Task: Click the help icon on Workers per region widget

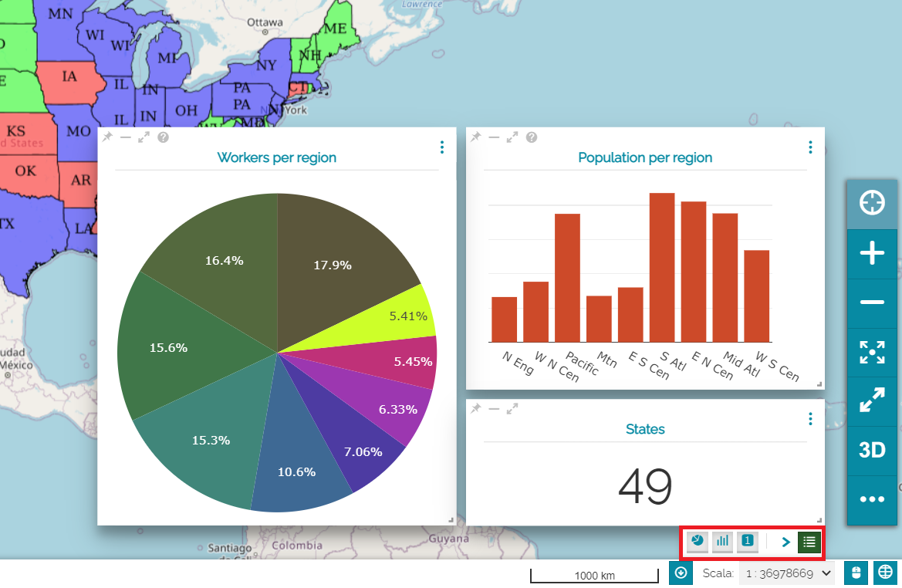Action: (x=163, y=137)
